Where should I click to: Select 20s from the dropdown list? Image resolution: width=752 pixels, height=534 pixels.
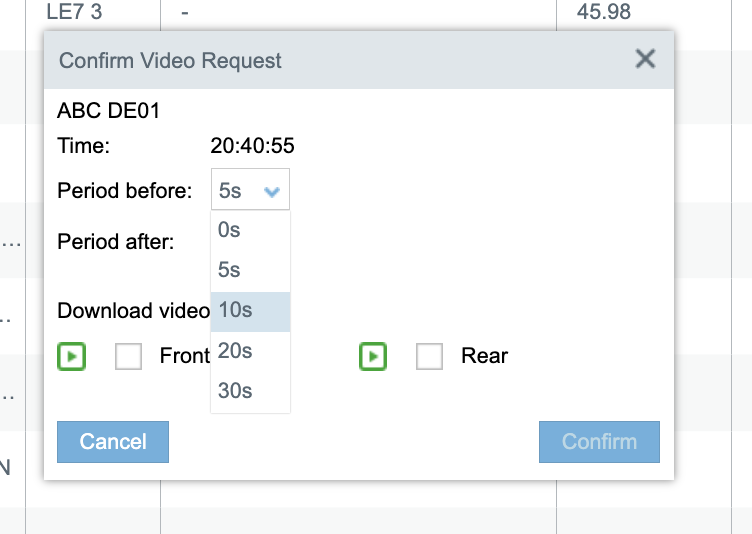point(236,351)
